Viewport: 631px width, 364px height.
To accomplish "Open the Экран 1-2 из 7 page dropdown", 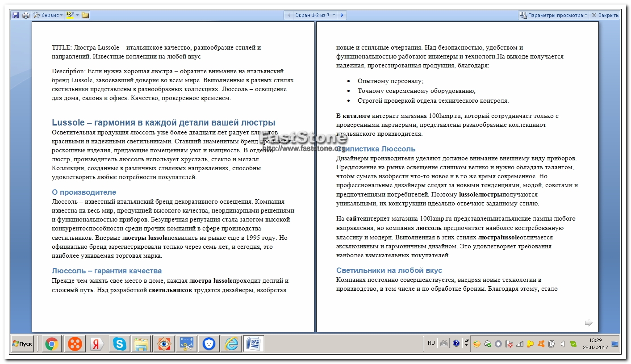I will coord(315,15).
